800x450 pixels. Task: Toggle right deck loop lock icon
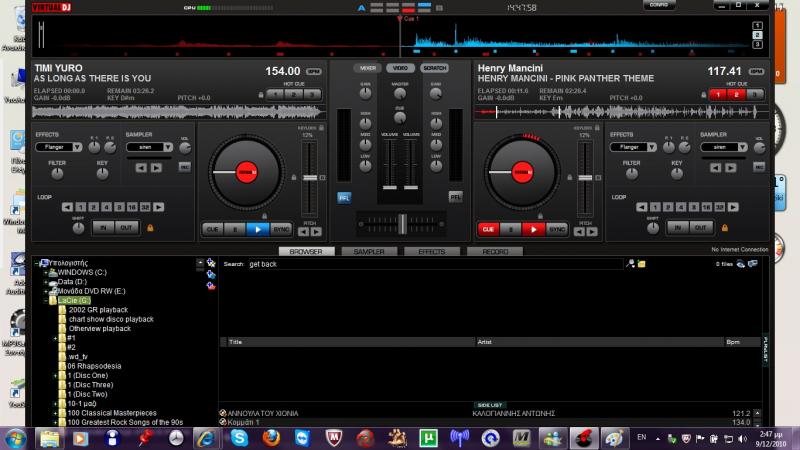tap(725, 228)
